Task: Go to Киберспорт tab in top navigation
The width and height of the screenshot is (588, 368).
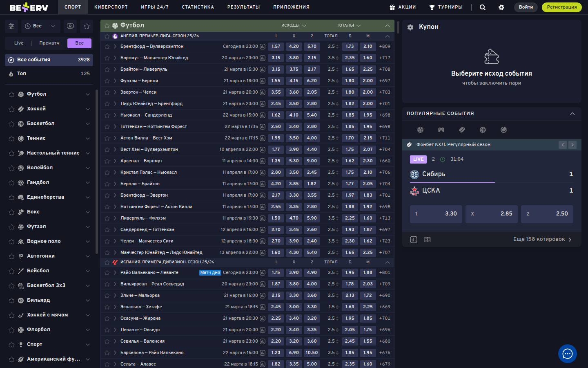Action: pos(111,7)
